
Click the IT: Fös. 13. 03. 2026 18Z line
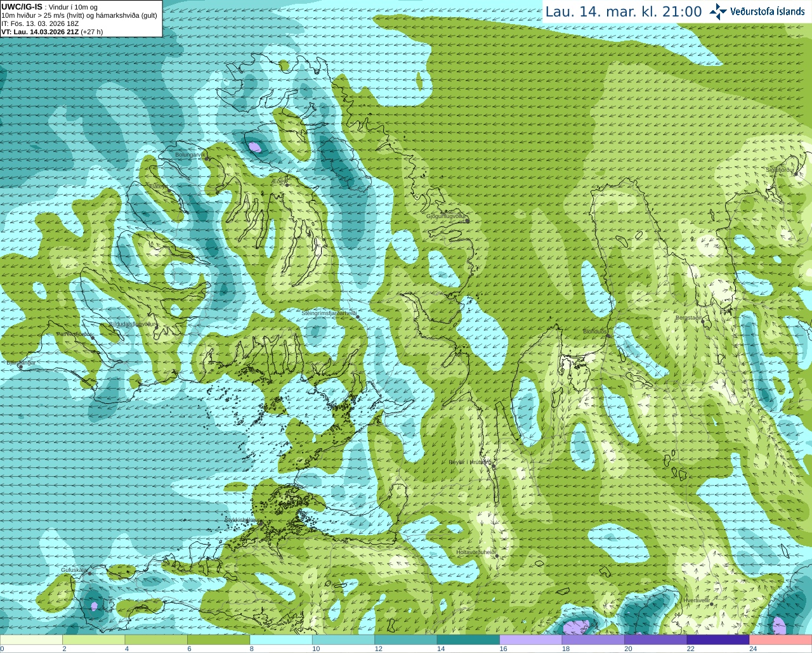pos(41,23)
